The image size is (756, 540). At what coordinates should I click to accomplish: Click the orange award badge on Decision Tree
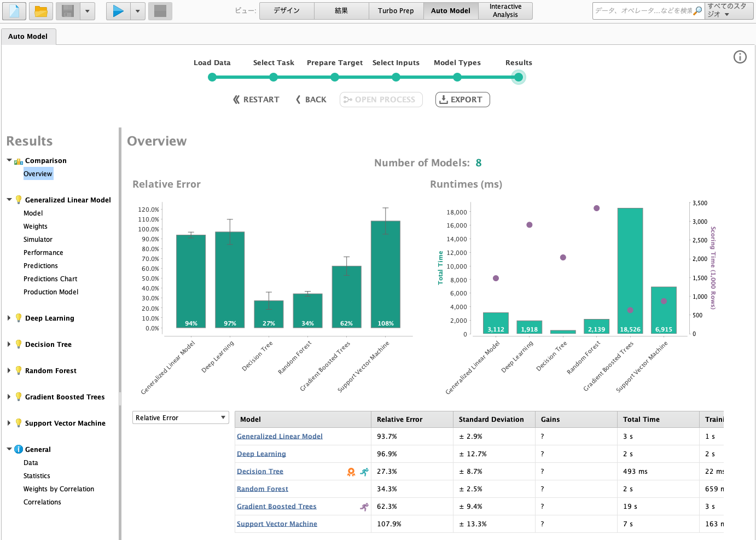351,472
